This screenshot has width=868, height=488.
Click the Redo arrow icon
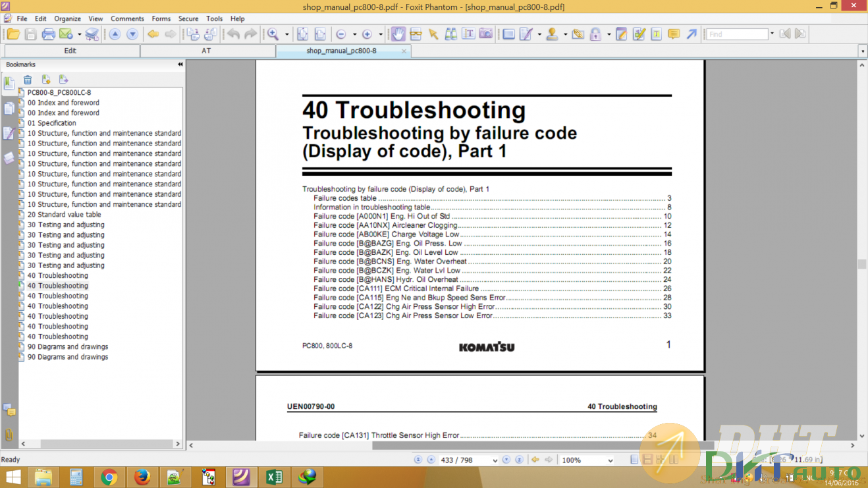pyautogui.click(x=251, y=34)
